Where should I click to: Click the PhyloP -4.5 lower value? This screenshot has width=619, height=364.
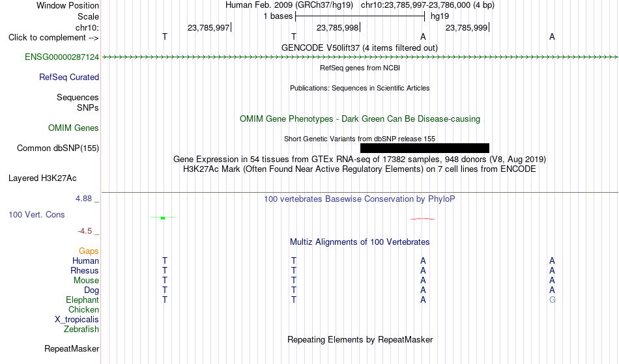pos(85,231)
